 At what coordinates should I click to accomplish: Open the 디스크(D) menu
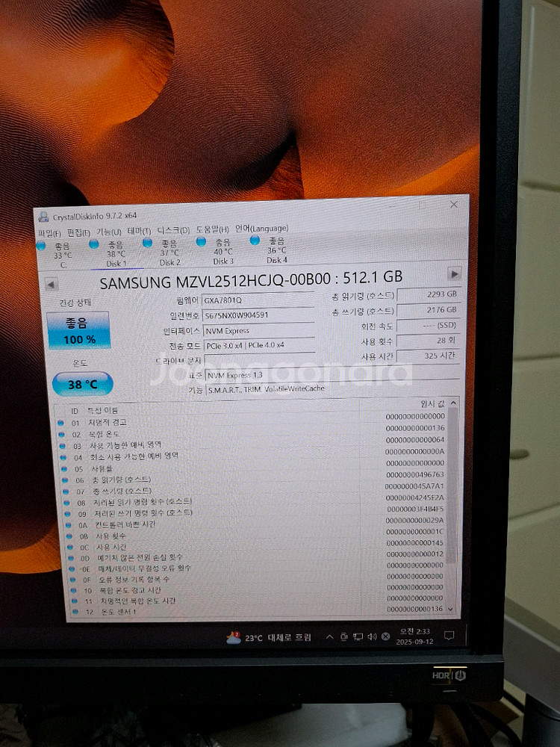click(173, 230)
